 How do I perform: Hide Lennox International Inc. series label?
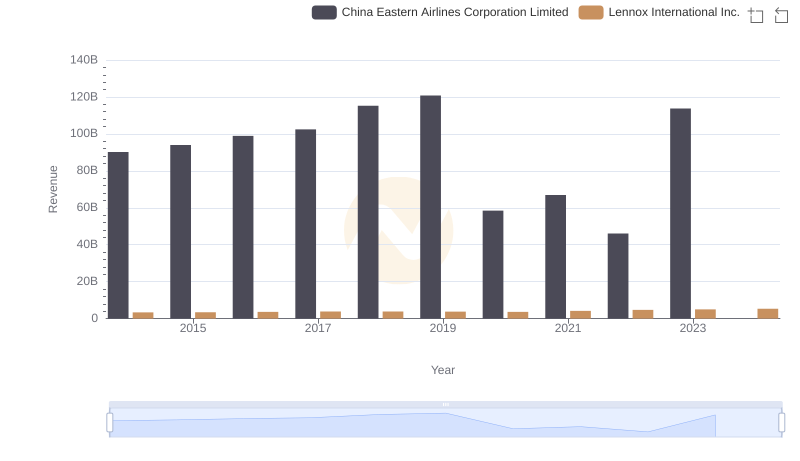click(x=674, y=12)
